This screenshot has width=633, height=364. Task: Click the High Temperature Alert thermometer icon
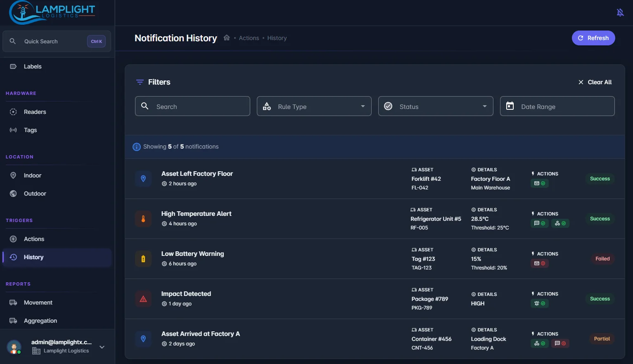pyautogui.click(x=143, y=219)
